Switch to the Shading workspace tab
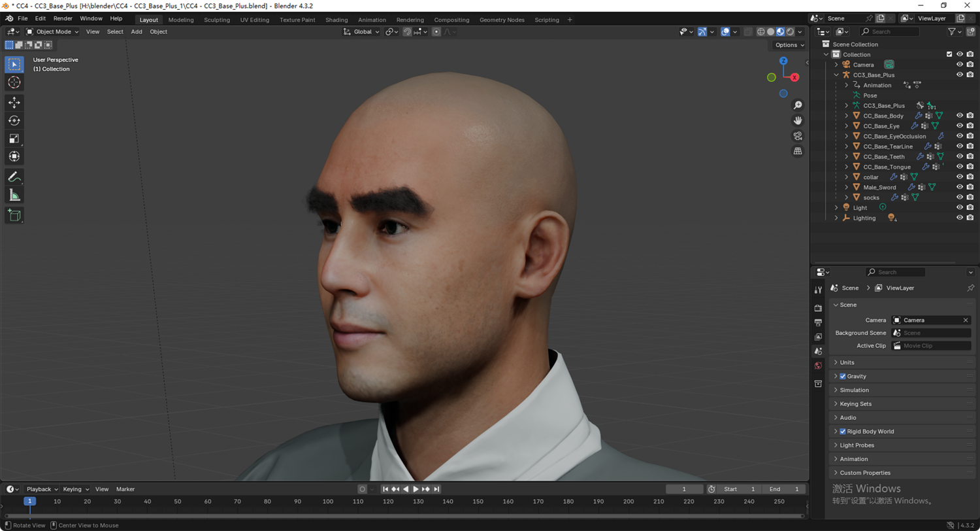The width and height of the screenshot is (980, 531). tap(336, 20)
